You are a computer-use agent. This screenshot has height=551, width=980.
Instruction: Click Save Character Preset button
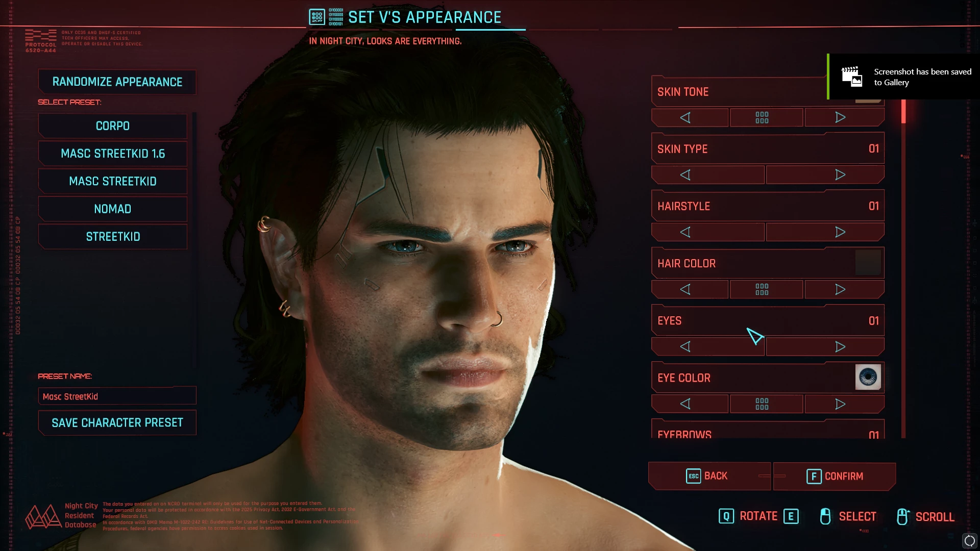coord(117,423)
